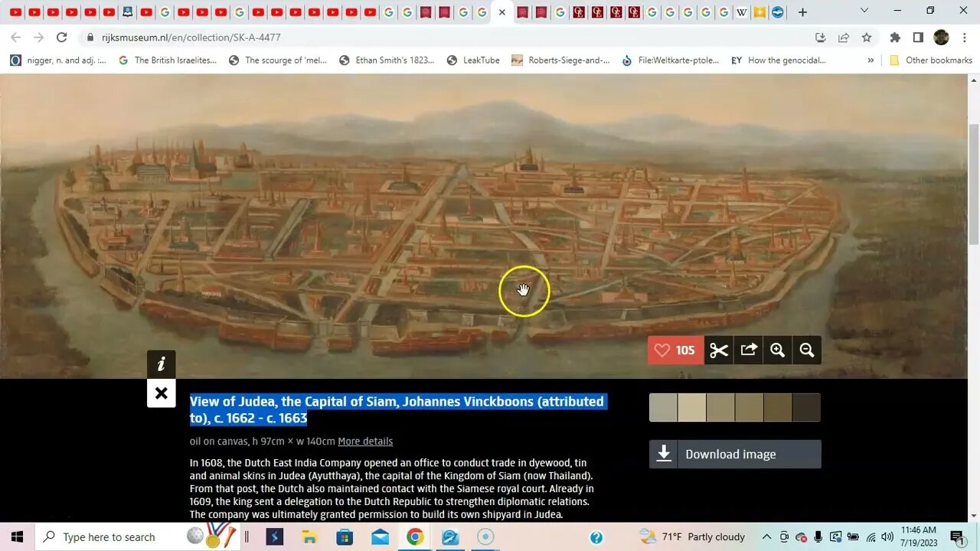980x551 pixels.
Task: View site information padlock icon
Action: click(90, 37)
